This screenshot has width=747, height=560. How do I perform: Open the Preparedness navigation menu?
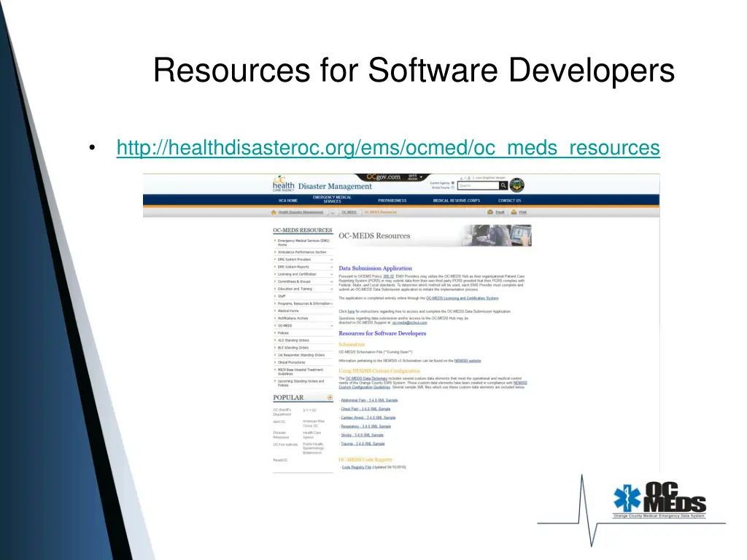click(x=392, y=201)
